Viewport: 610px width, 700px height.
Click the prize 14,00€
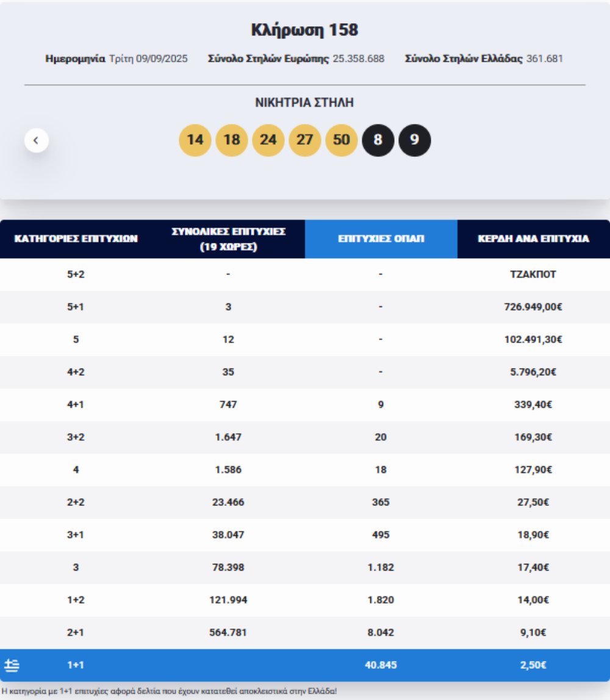[533, 601]
